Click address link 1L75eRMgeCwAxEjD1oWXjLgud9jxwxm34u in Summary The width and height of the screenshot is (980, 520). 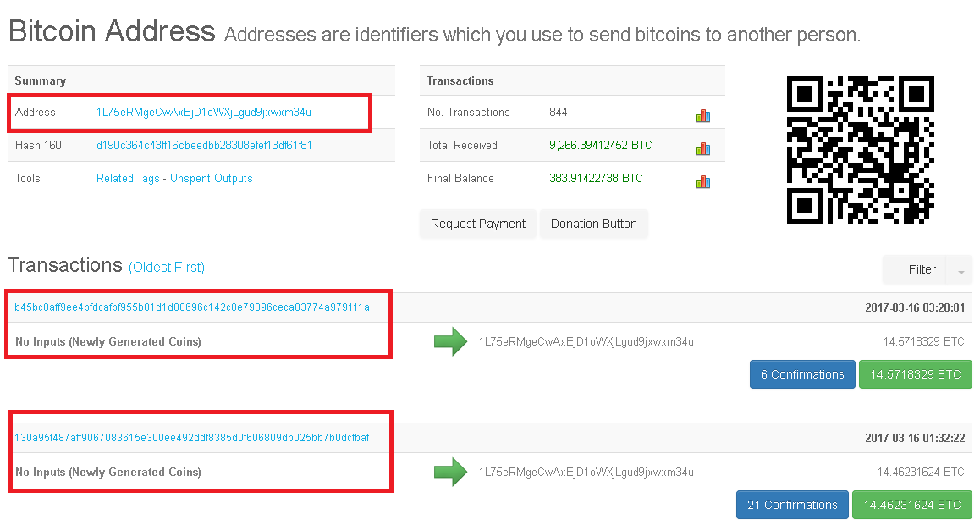pos(204,113)
